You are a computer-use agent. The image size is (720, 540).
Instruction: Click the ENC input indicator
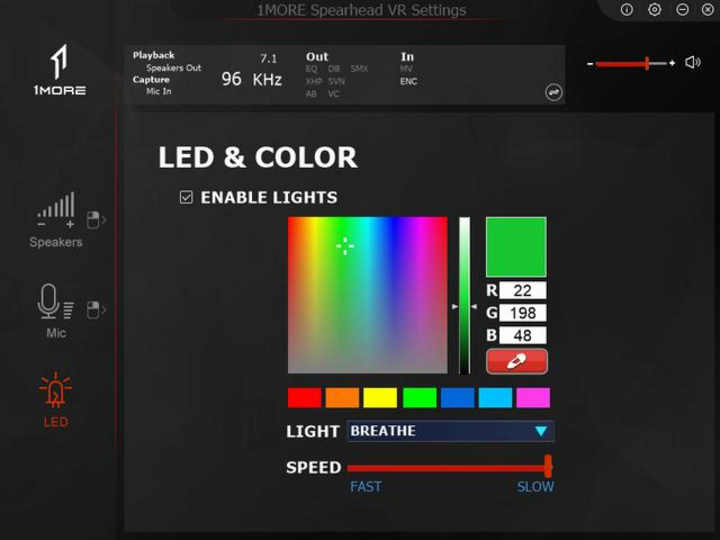408,82
